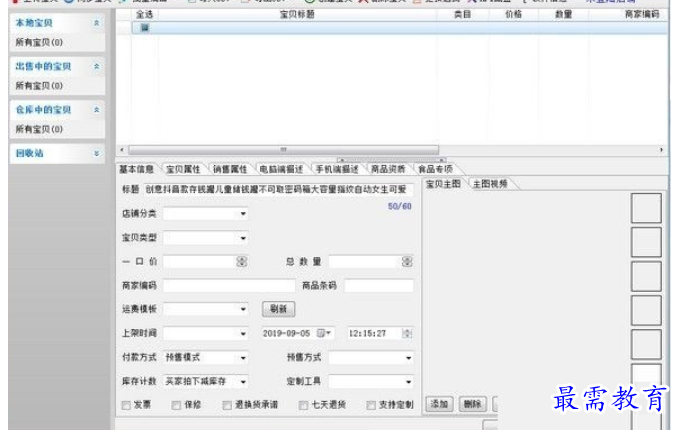Open the 付款方式 dropdown showing 预售模式
This screenshot has height=430, width=675.
coord(205,357)
